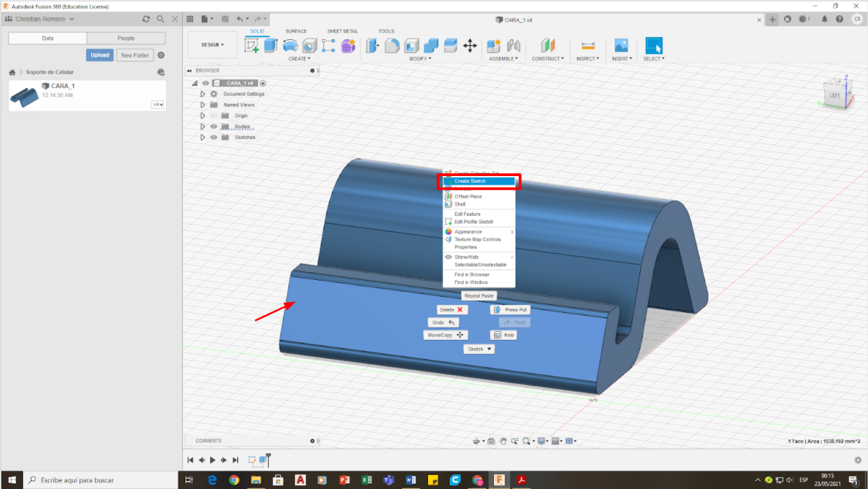Activate CARA_1 v4 component radio button
The width and height of the screenshot is (868, 489).
tap(263, 84)
